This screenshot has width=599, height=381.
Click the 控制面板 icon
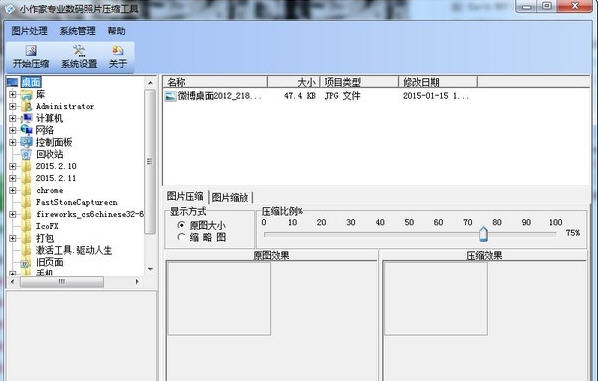click(26, 142)
